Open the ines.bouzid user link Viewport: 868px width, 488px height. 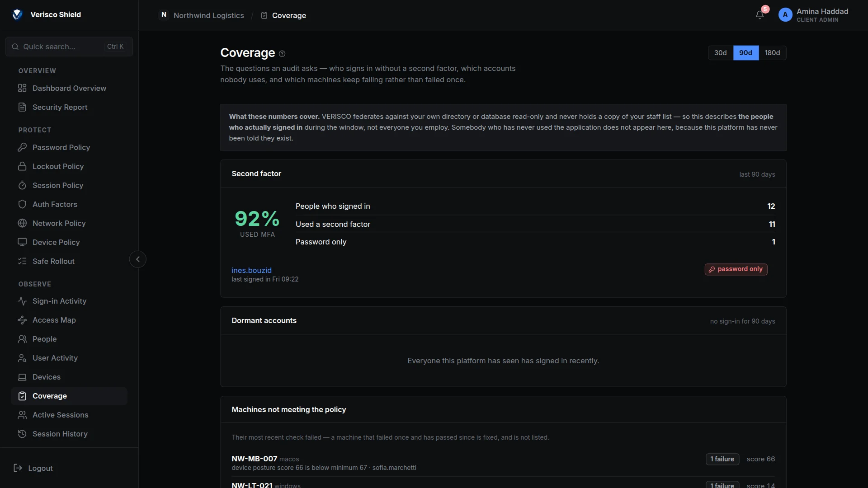[251, 270]
